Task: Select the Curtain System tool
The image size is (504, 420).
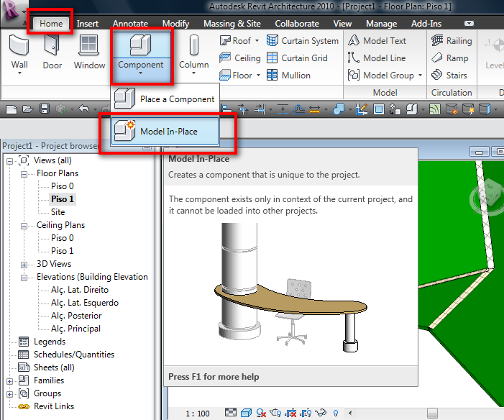Action: point(303,41)
